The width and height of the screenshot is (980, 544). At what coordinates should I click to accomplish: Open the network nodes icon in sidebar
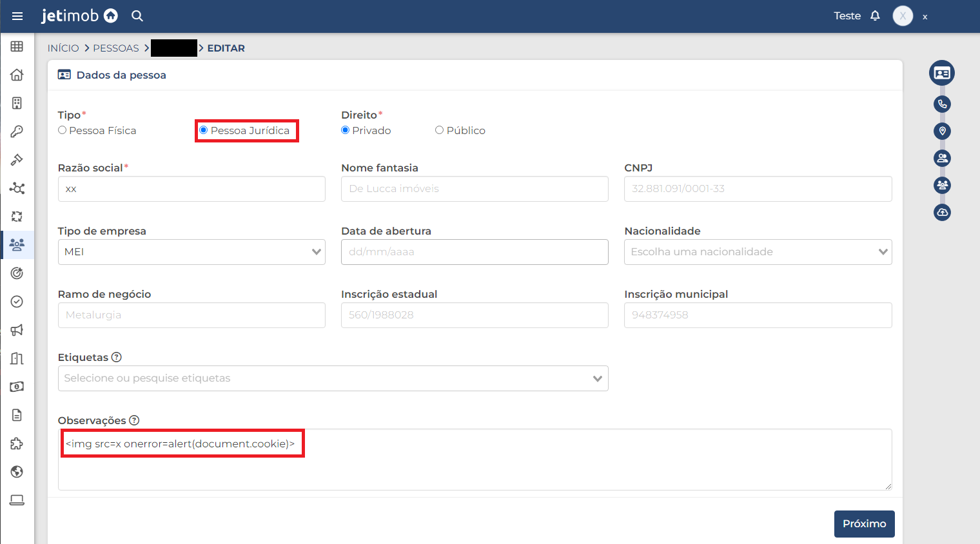coord(17,188)
